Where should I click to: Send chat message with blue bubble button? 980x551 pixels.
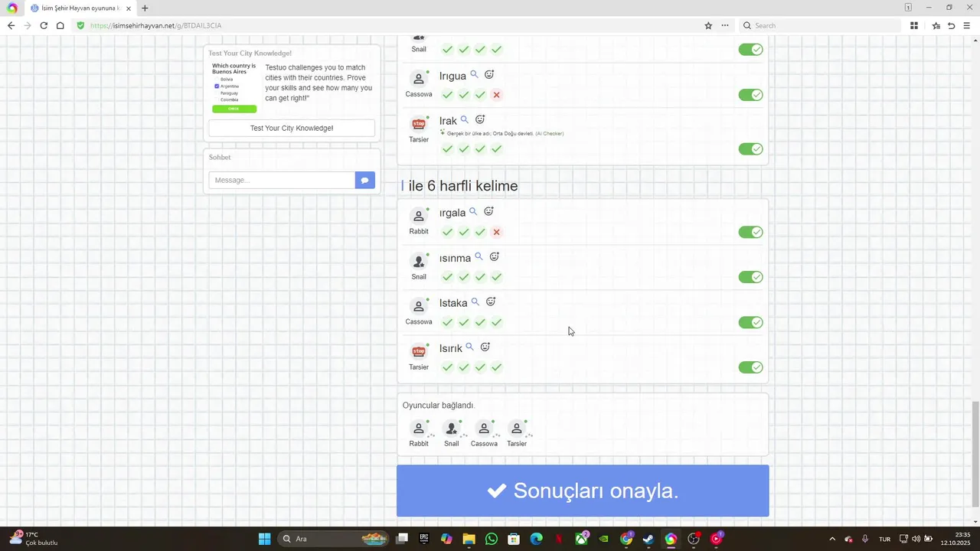(x=365, y=180)
